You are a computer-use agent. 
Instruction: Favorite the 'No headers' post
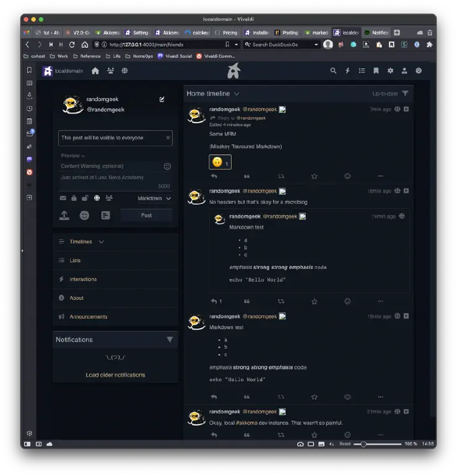click(x=315, y=301)
